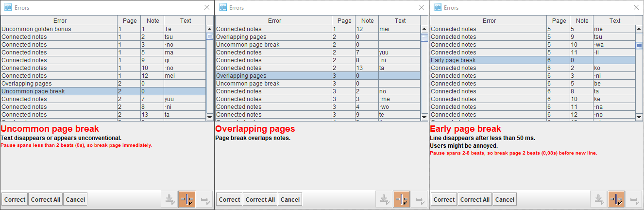This screenshot has height=210, width=644.
Task: Click scrollbar down arrow in Uncommon page break window
Action: [x=210, y=116]
